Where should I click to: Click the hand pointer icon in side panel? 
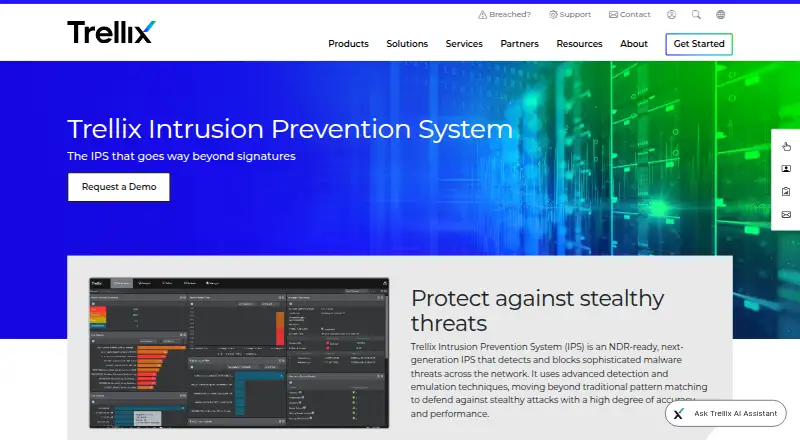786,146
